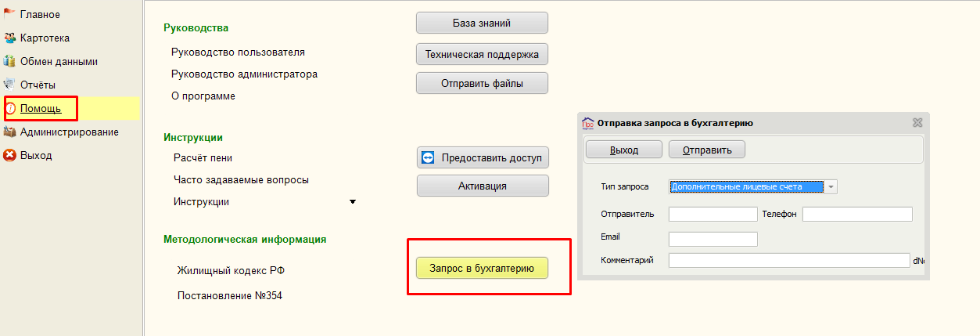Screen dimensions: 980x336
Task: Click the Руководства section heading
Action: 196,27
